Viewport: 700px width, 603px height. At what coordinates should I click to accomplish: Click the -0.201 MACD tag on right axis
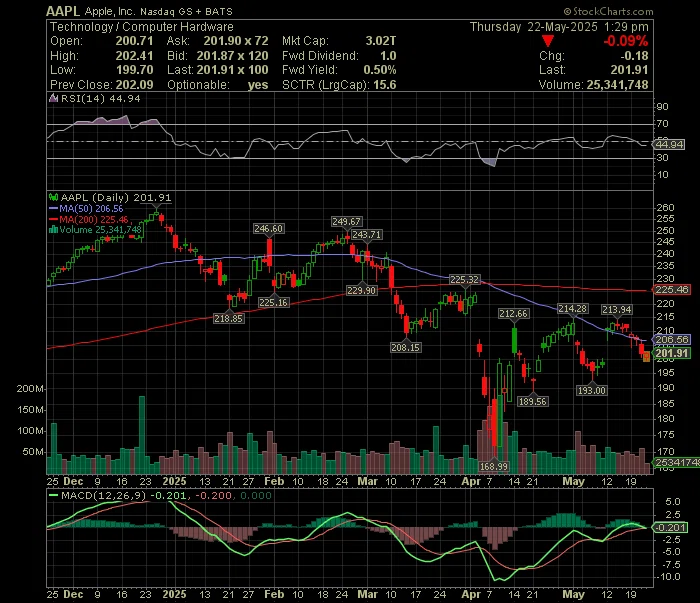(x=670, y=528)
